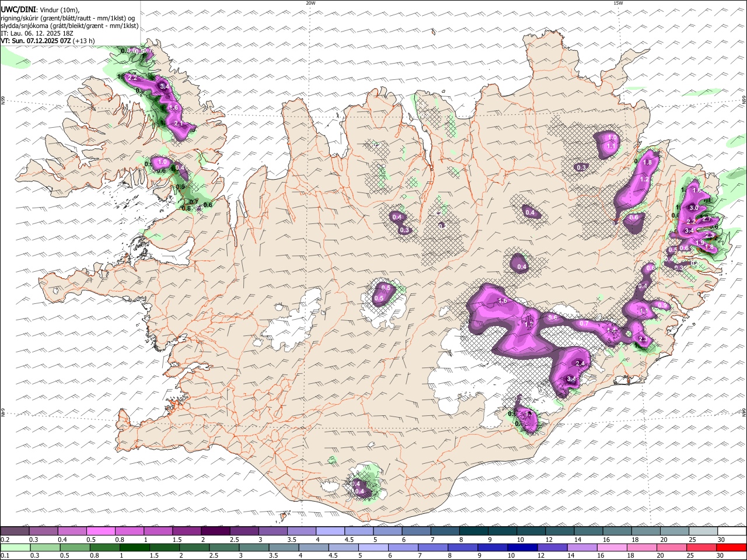Select the 1.5 magenta swatch in upper legend row
The height and width of the screenshot is (560, 747).
pyautogui.click(x=186, y=531)
